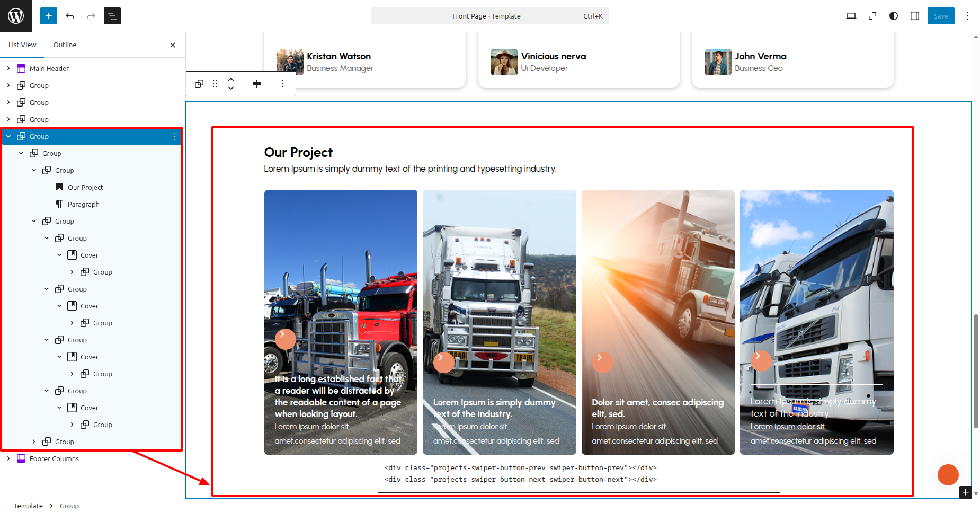Image resolution: width=980 pixels, height=512 pixels.
Task: Click the align icon in block toolbar
Action: click(257, 84)
